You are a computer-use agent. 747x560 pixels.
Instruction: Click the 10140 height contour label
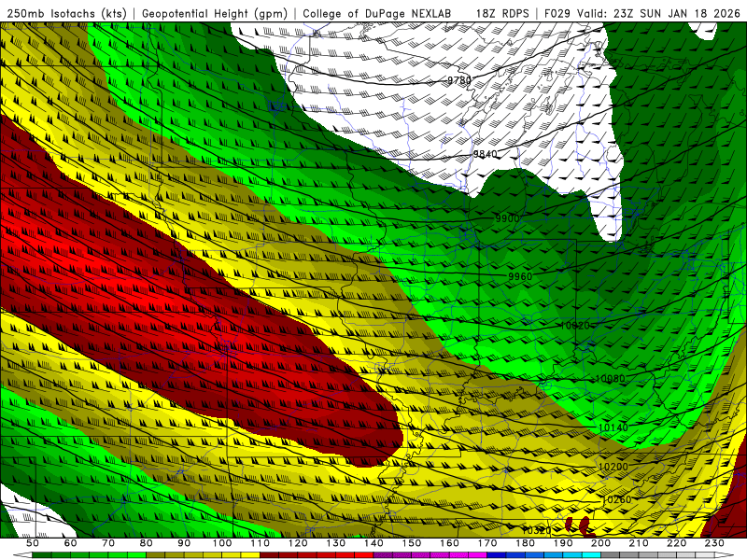pos(613,427)
